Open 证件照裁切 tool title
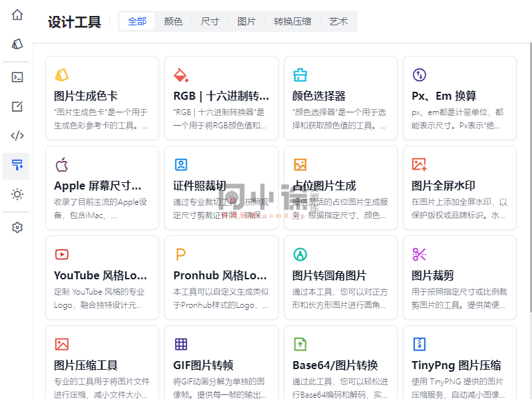 pos(199,186)
